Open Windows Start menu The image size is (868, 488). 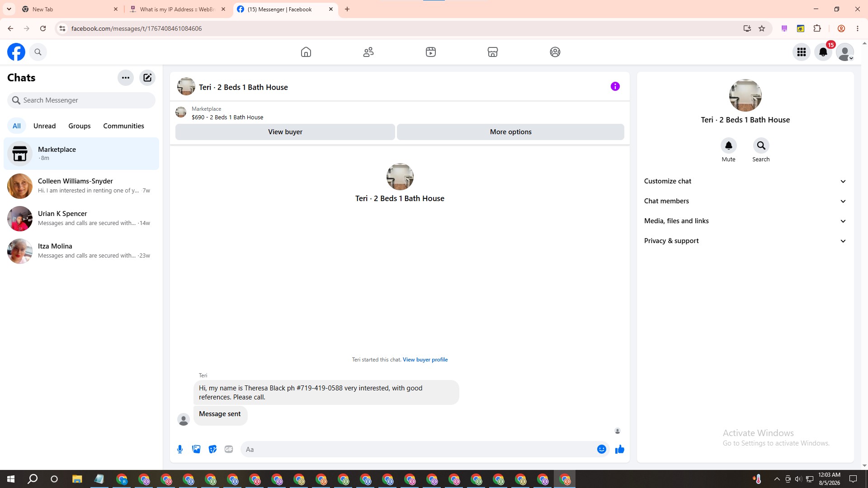coord(11,479)
